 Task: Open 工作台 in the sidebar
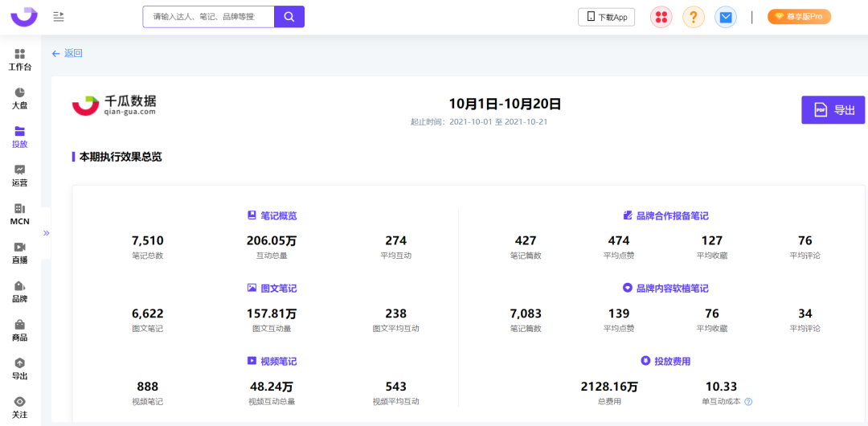click(x=20, y=59)
